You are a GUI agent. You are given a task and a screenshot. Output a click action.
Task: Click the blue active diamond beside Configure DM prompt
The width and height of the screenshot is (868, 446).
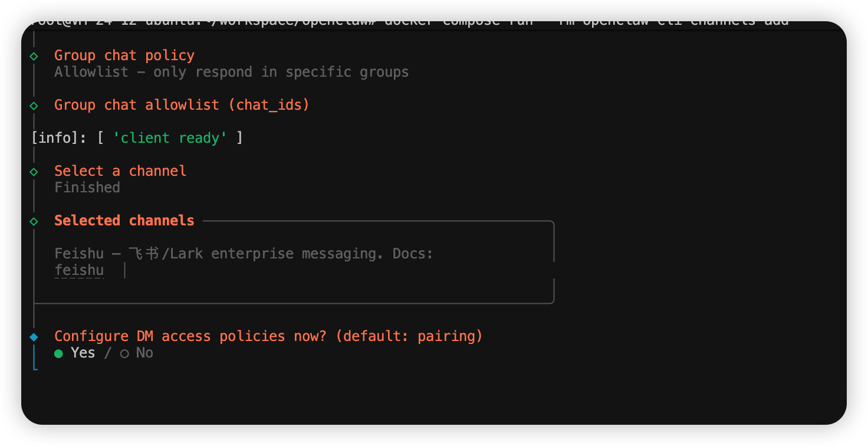click(34, 337)
